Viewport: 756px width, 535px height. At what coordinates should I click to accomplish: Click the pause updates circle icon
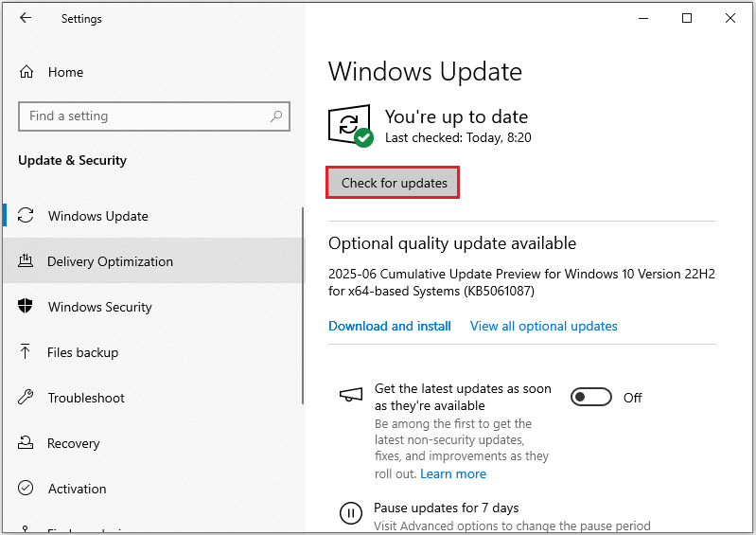(350, 513)
